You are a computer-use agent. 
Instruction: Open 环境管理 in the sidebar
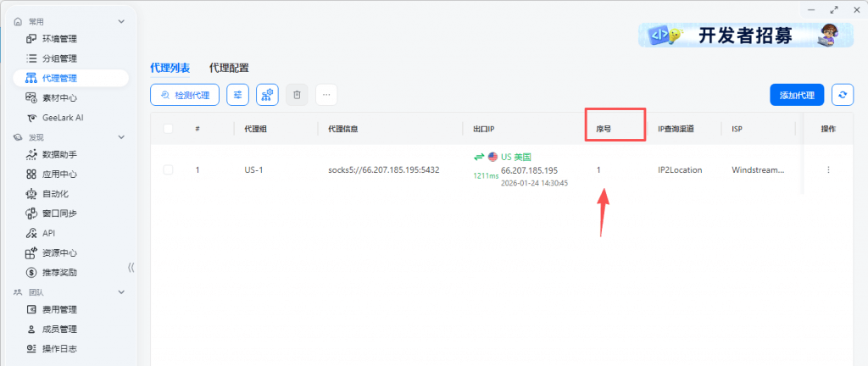(59, 39)
